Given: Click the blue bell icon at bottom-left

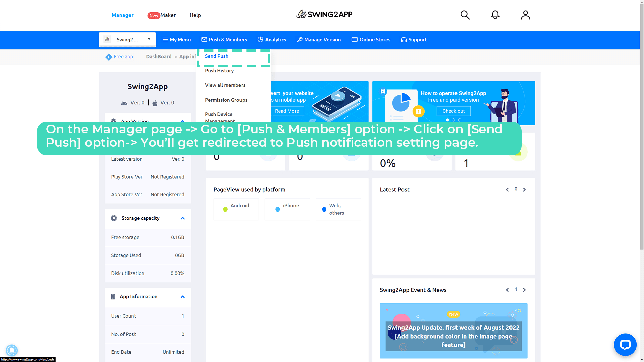Looking at the screenshot, I should (11, 350).
